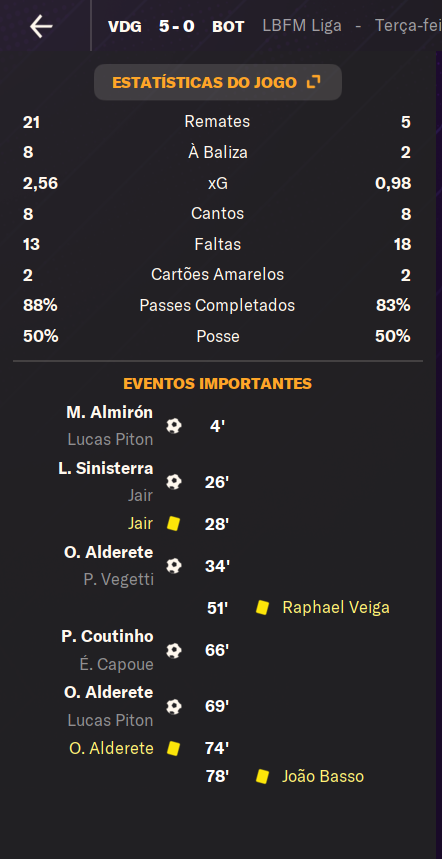Open the Estatísticas do Jogo pop-out icon

coord(313,82)
